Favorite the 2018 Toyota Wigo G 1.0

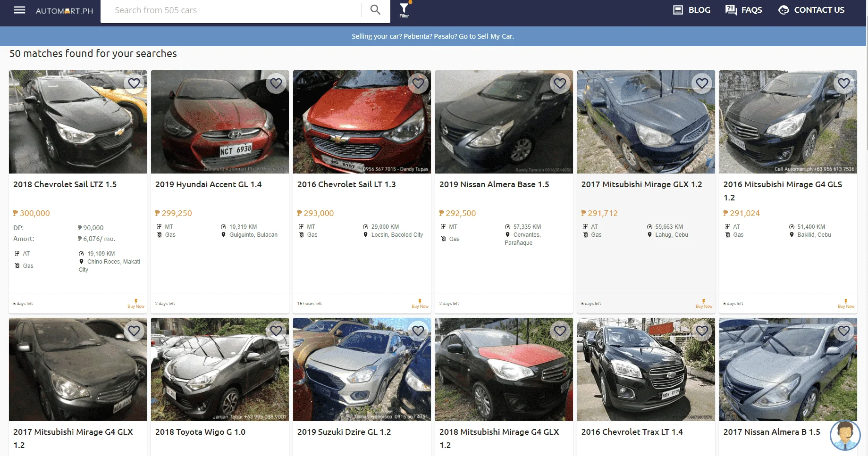276,331
